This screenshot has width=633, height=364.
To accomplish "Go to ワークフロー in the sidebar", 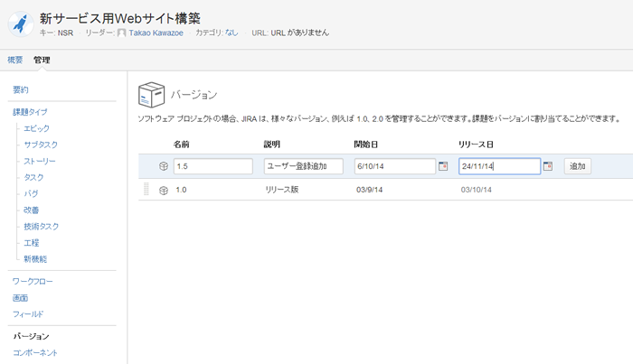I will [33, 281].
